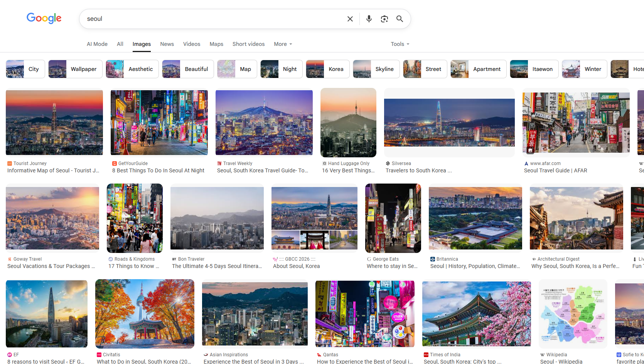Open the Maps tab
Viewport: 644px width, 364px height.
216,44
